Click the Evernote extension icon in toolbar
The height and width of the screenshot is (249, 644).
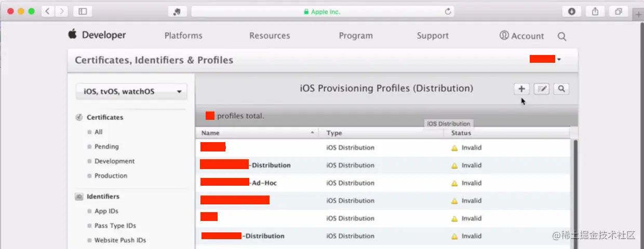(x=177, y=11)
